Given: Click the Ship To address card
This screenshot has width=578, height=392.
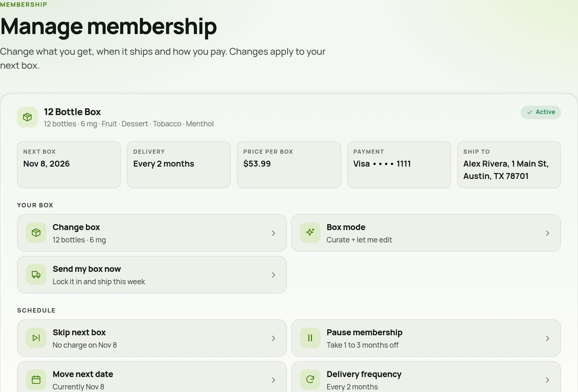Looking at the screenshot, I should pyautogui.click(x=509, y=165).
